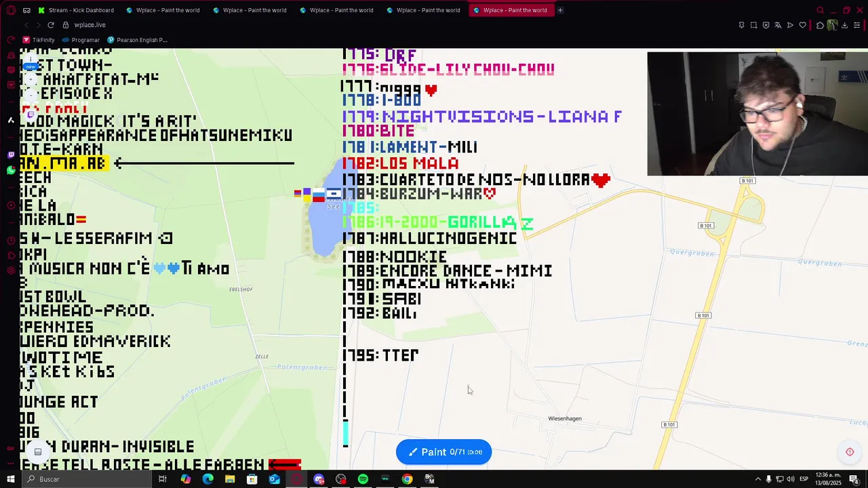
Task: Click the padlock site info icon
Action: pyautogui.click(x=66, y=25)
